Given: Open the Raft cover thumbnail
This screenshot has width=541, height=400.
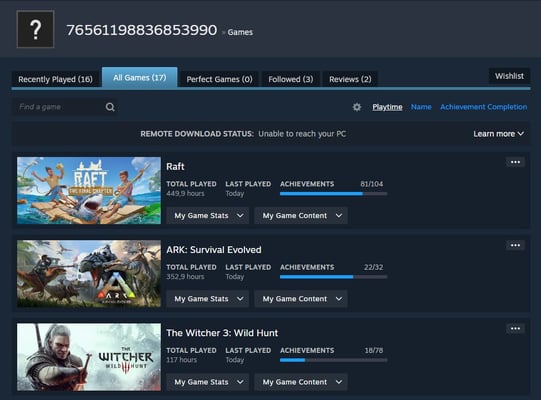Looking at the screenshot, I should point(89,191).
